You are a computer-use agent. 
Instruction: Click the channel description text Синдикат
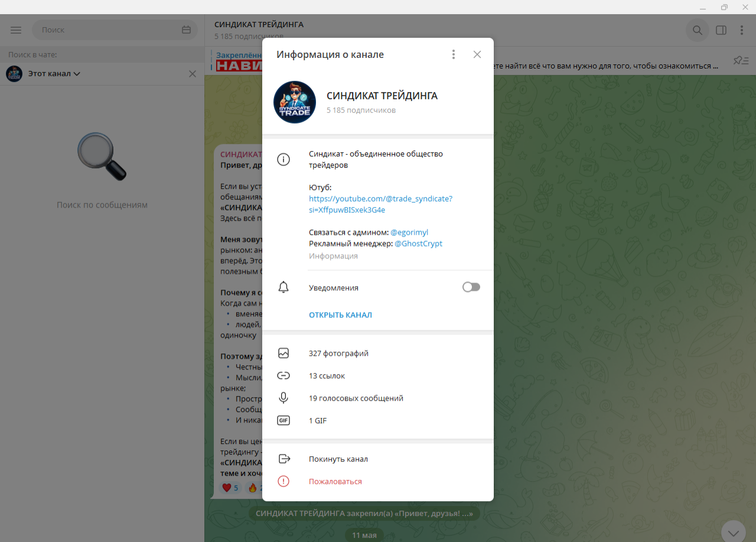[x=376, y=160]
